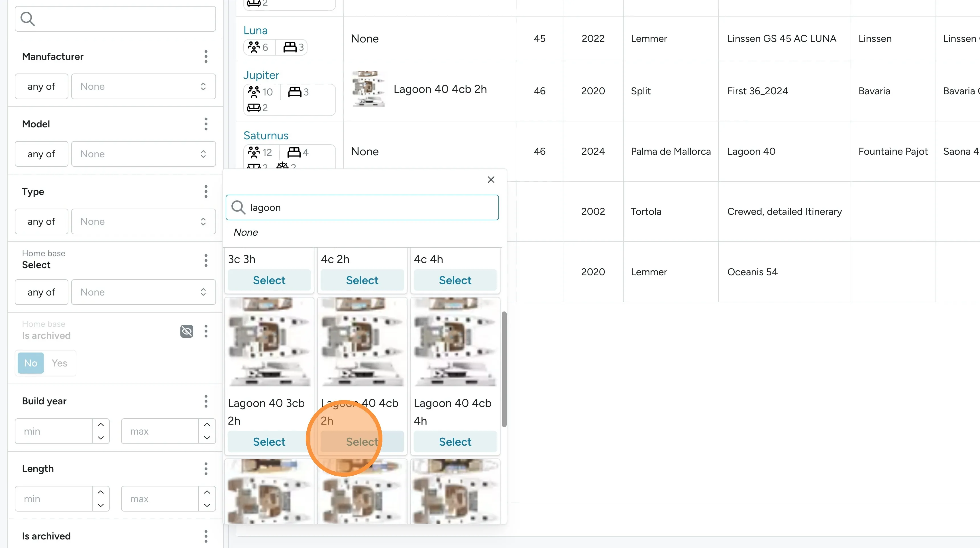Expand the Model None dropdown

(x=143, y=154)
